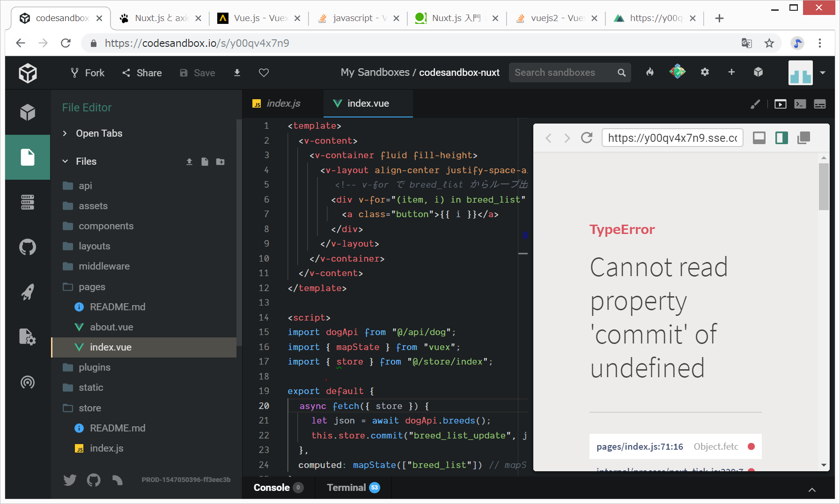Open the Live broadcast sidebar panel
The height and width of the screenshot is (504, 840).
pos(28,382)
